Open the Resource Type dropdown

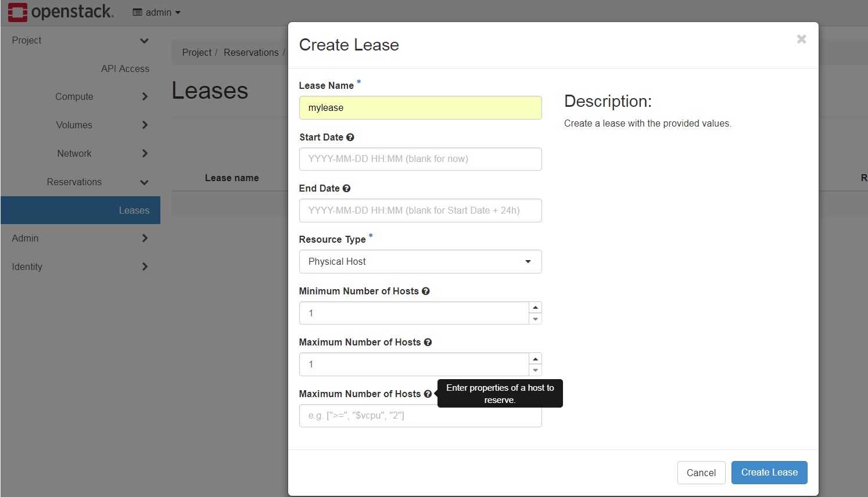pyautogui.click(x=420, y=261)
